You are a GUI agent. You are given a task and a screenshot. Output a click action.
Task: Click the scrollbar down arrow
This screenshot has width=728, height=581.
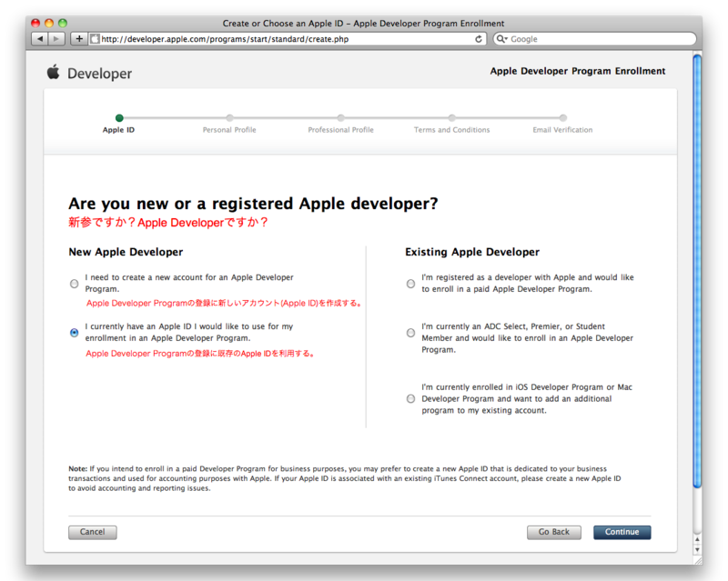[x=697, y=549]
